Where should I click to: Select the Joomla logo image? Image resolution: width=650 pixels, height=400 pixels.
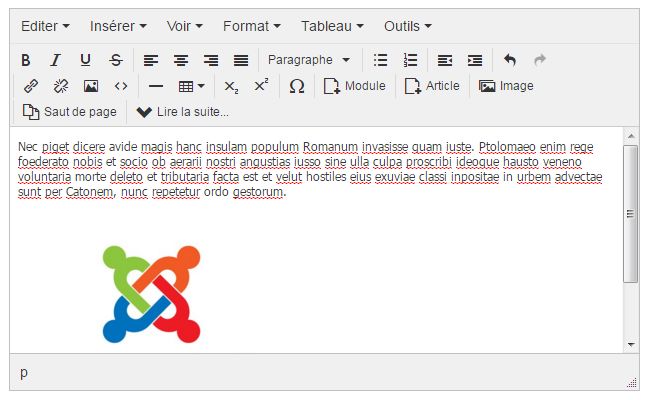151,294
